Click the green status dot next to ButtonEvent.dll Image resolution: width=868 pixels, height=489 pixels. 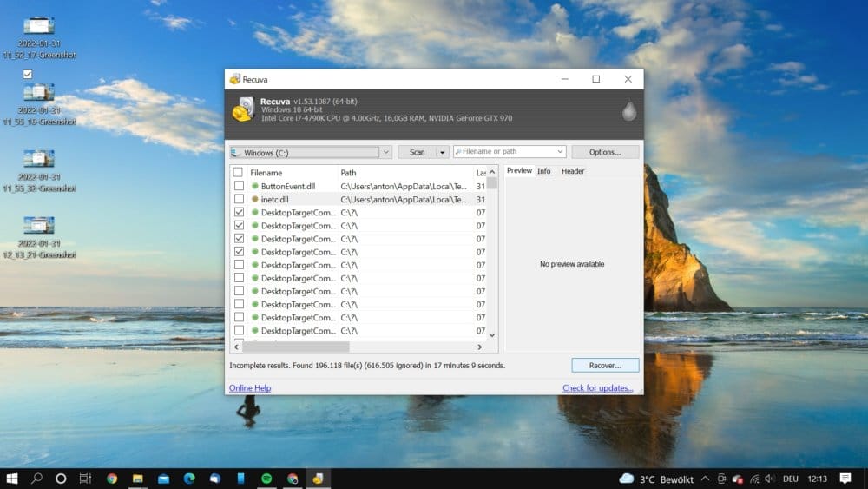click(x=254, y=186)
